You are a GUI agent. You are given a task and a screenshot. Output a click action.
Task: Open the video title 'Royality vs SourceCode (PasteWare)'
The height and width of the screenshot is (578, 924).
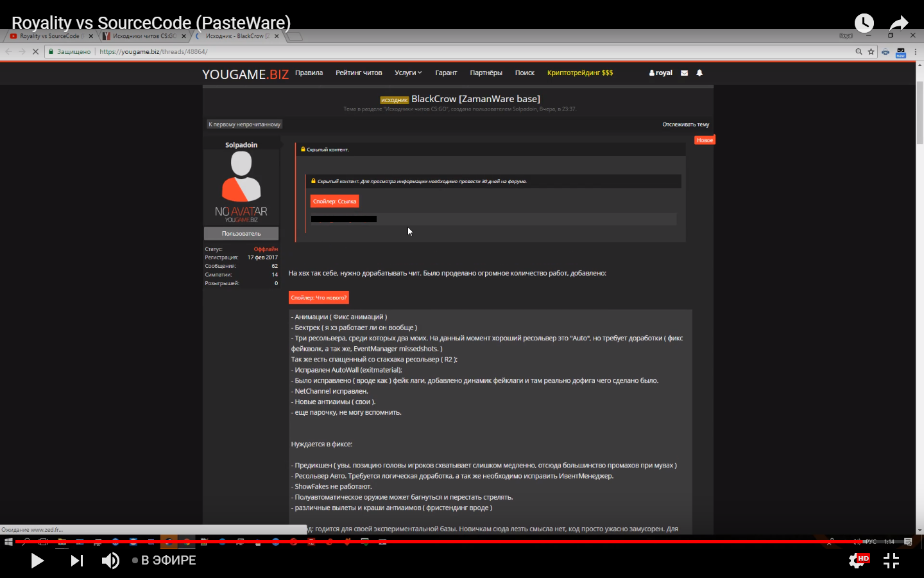151,22
